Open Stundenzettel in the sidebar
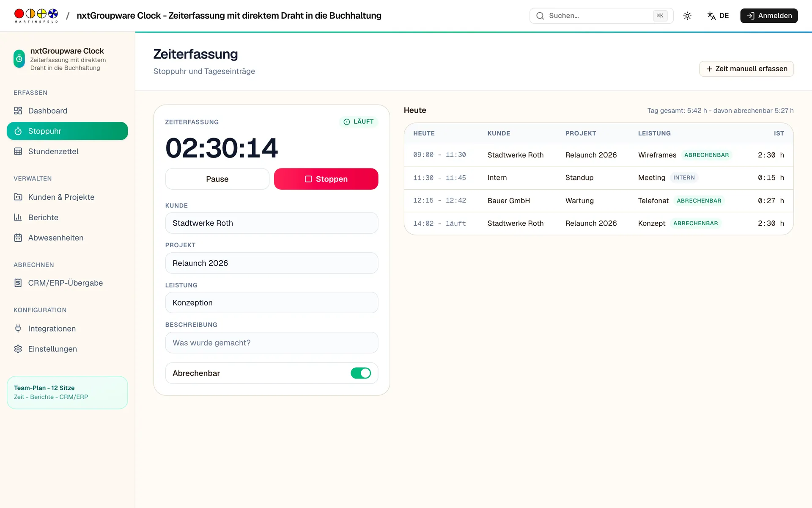This screenshot has height=508, width=812. [67, 151]
